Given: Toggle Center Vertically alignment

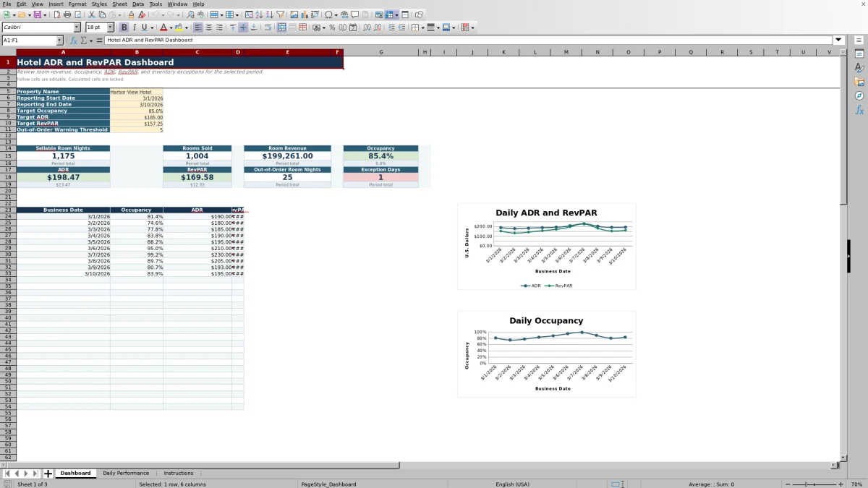Looking at the screenshot, I should [x=243, y=27].
